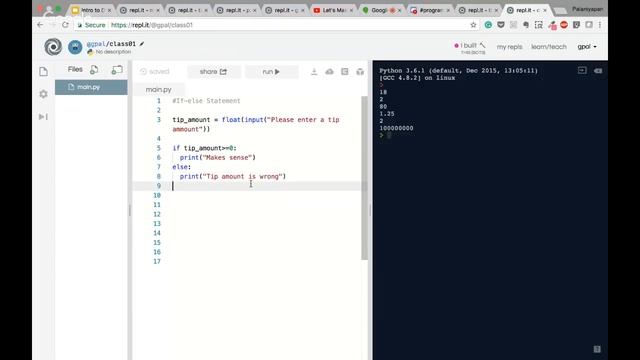The image size is (640, 360).
Task: Edit repl name via pencil icon
Action: coord(142,44)
